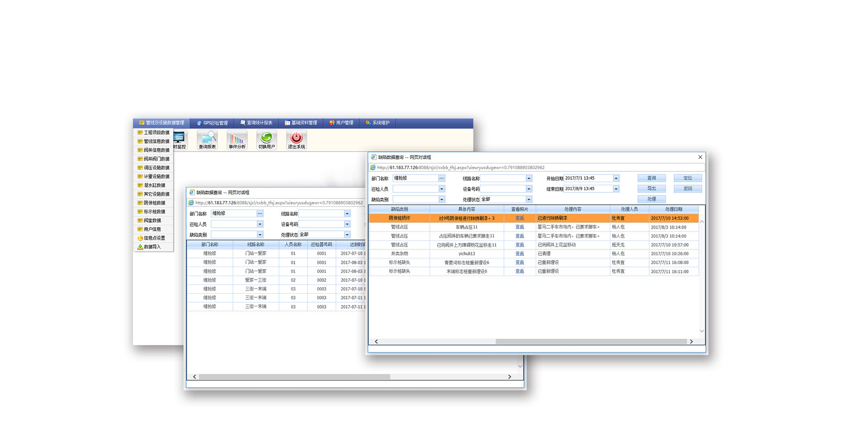Viewport: 868px width, 426px height.
Task: Click 查看 link in the yichuli13 row
Action: click(519, 254)
